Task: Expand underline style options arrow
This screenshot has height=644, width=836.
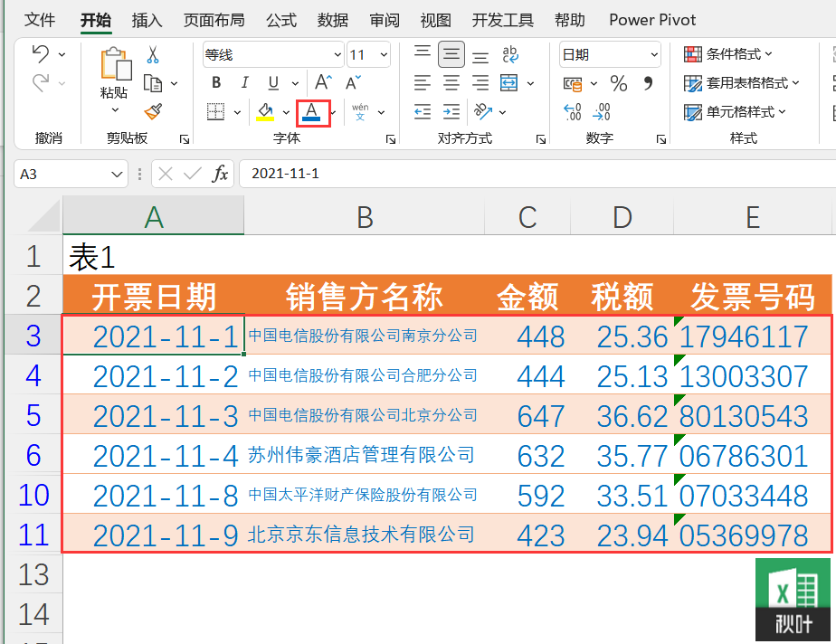Action: (x=295, y=83)
